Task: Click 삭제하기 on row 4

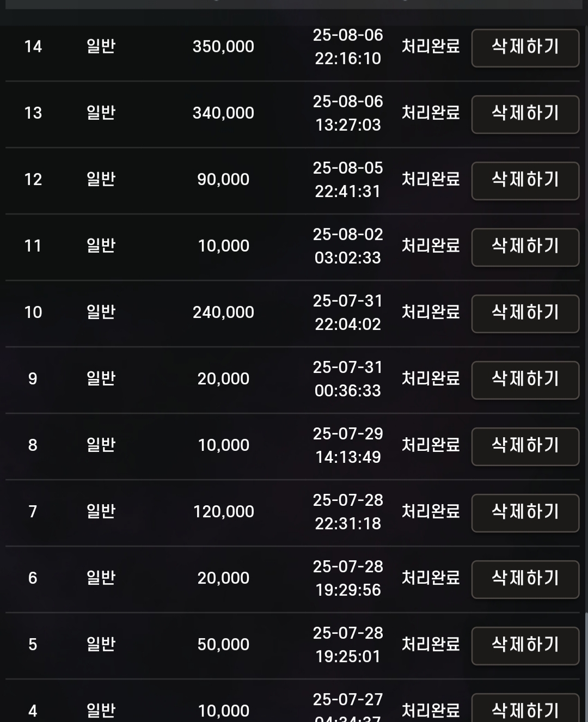Action: (x=525, y=708)
